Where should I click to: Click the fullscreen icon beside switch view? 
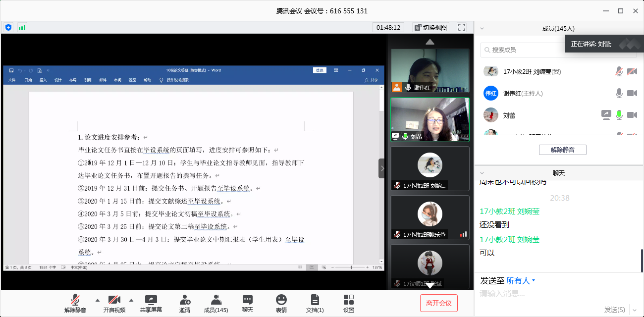462,27
